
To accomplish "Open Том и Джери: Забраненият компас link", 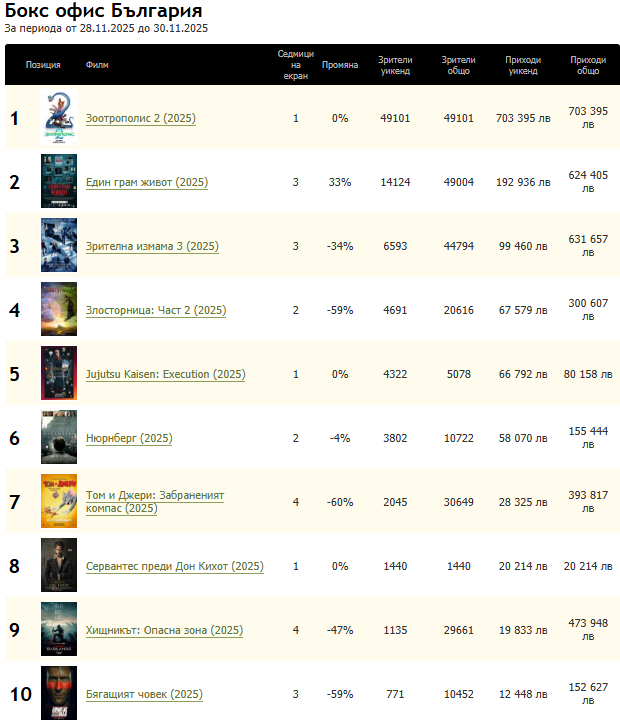I will click(155, 502).
